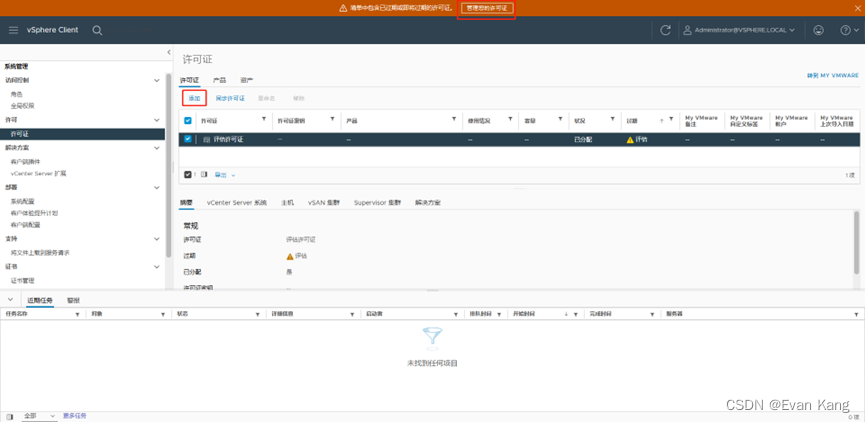The height and width of the screenshot is (422, 865).
Task: Click the search magnifier icon
Action: (x=97, y=30)
